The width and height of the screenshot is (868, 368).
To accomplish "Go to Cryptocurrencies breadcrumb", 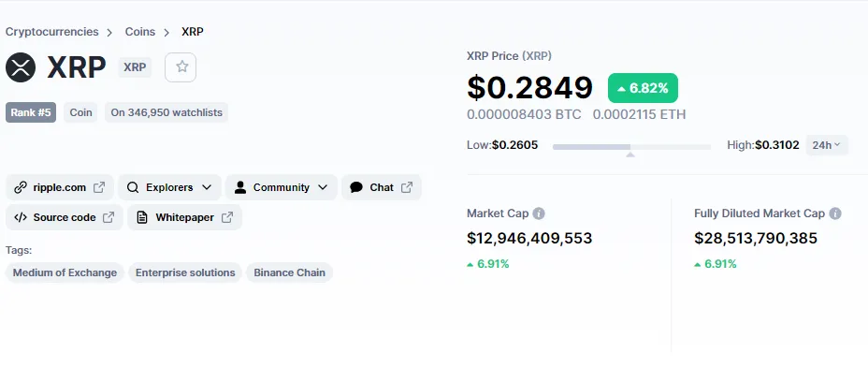I will [x=52, y=32].
